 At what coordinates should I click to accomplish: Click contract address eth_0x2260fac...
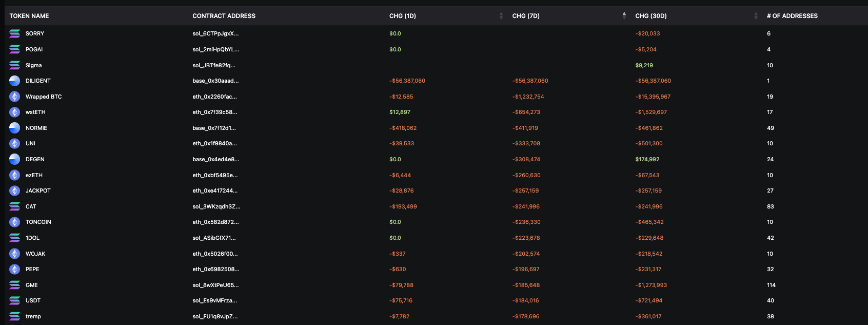tap(214, 97)
